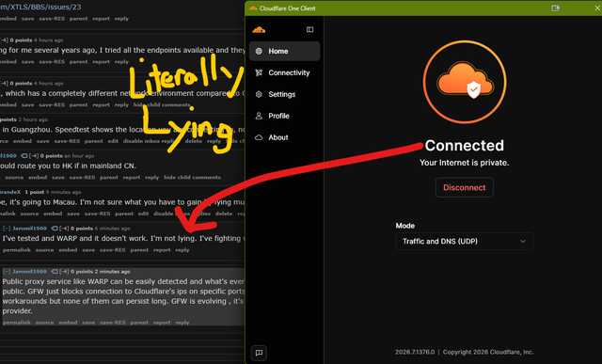Viewport: 602px width, 364px height.
Task: Open Jaromil1969 profile on the '2 minutes ago' comment
Action: point(29,272)
